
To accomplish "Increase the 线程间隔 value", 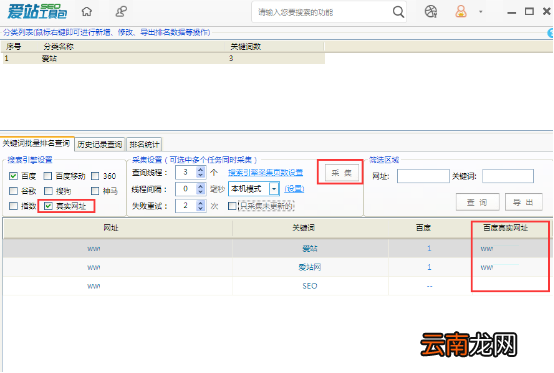I will (x=201, y=186).
